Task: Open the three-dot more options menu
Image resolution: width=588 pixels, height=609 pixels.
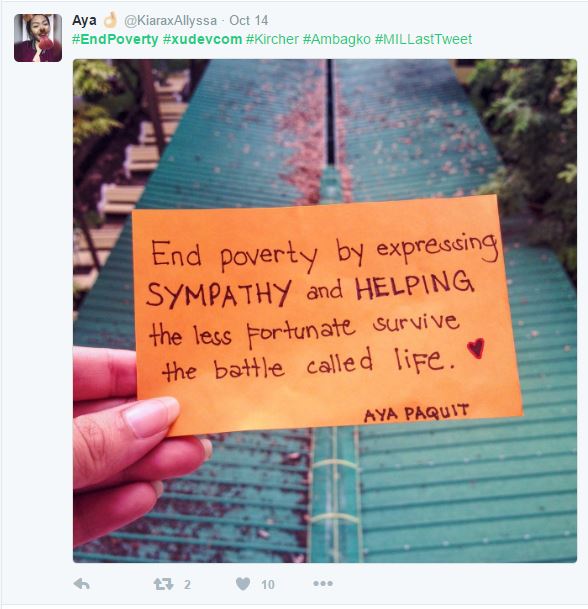Action: 323,583
